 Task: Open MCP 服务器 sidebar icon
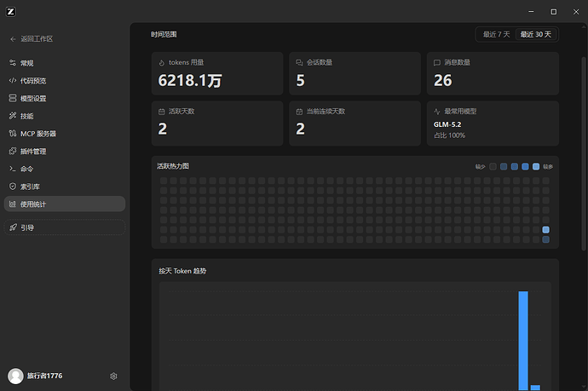13,133
